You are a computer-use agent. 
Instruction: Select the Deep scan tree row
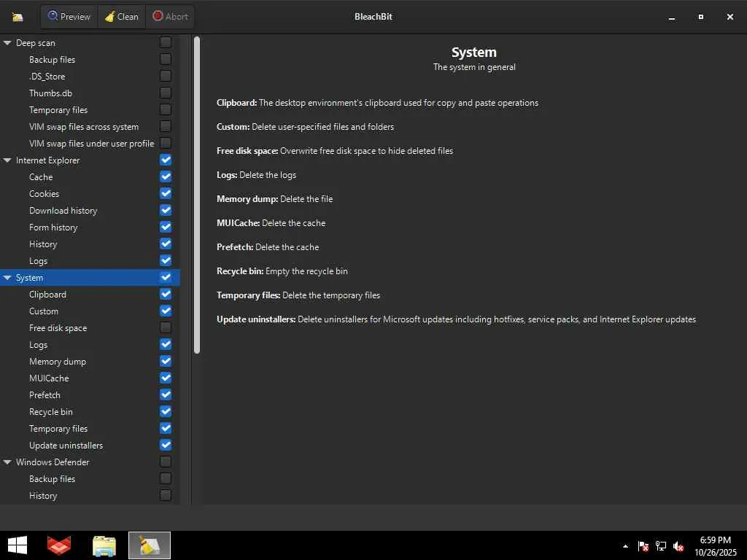[90, 43]
